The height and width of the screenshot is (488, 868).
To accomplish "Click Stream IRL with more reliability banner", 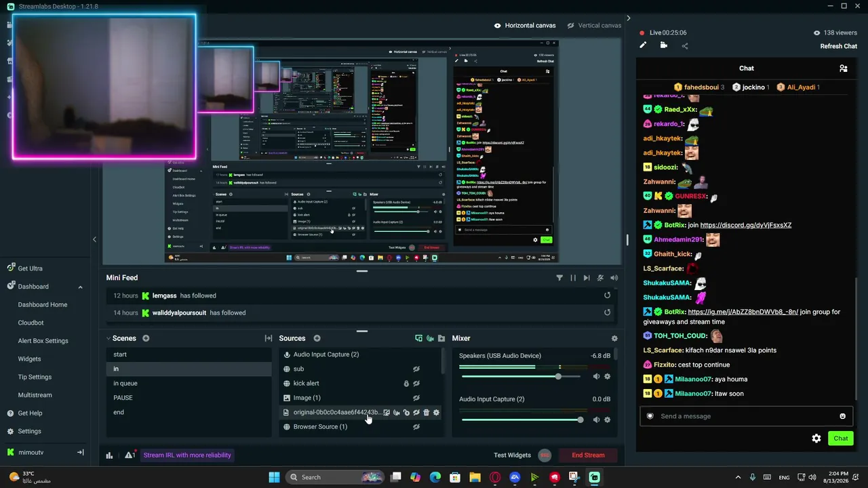I will pyautogui.click(x=187, y=455).
